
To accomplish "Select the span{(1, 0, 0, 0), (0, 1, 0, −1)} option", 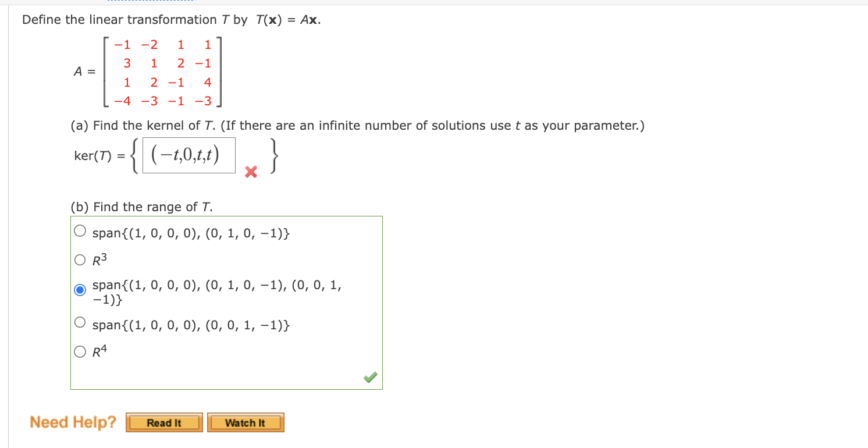I will [x=80, y=230].
